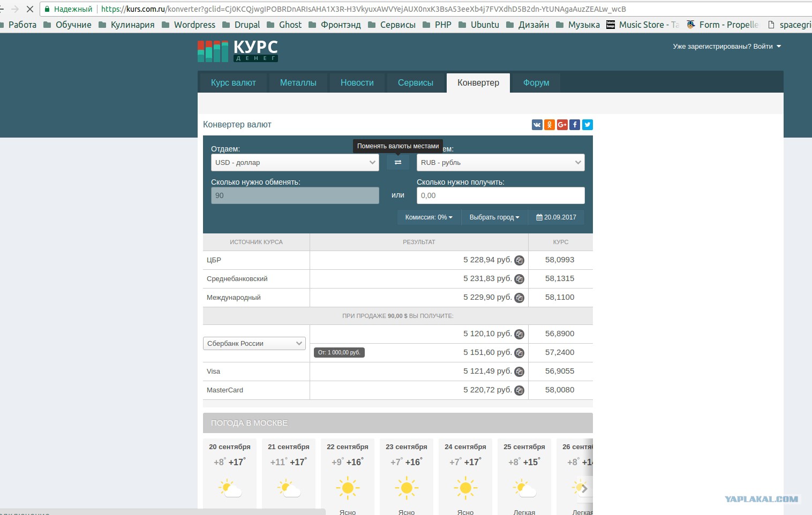Open the RUB - рубль currency dropdown
This screenshot has height=515, width=812.
click(x=501, y=163)
